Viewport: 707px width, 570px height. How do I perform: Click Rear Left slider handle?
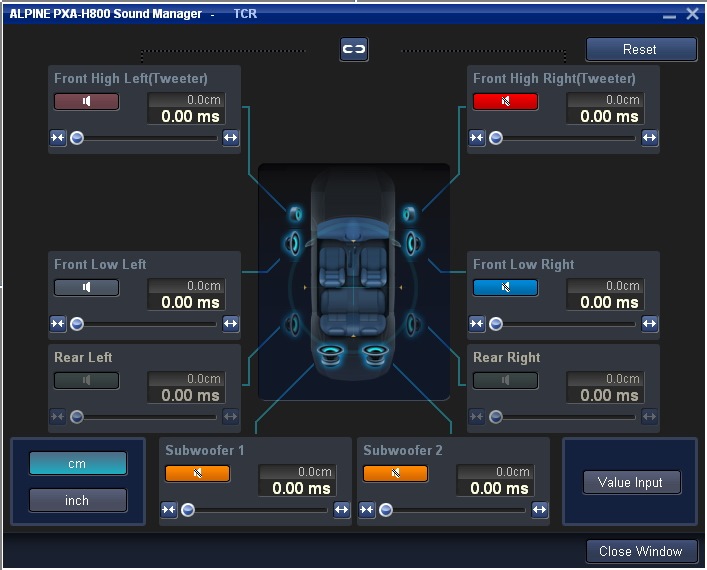[x=77, y=416]
